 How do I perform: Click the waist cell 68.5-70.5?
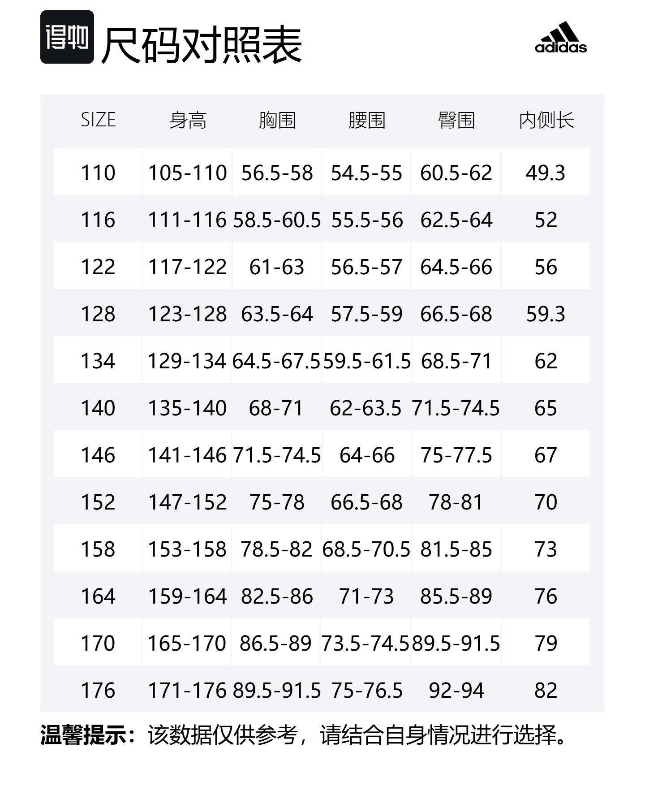tap(366, 549)
